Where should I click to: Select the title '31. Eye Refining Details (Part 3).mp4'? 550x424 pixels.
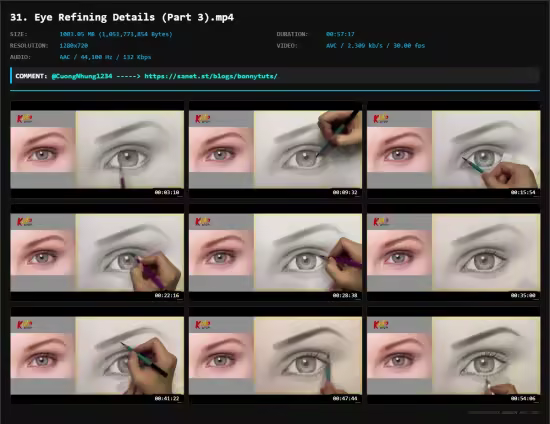tap(122, 18)
